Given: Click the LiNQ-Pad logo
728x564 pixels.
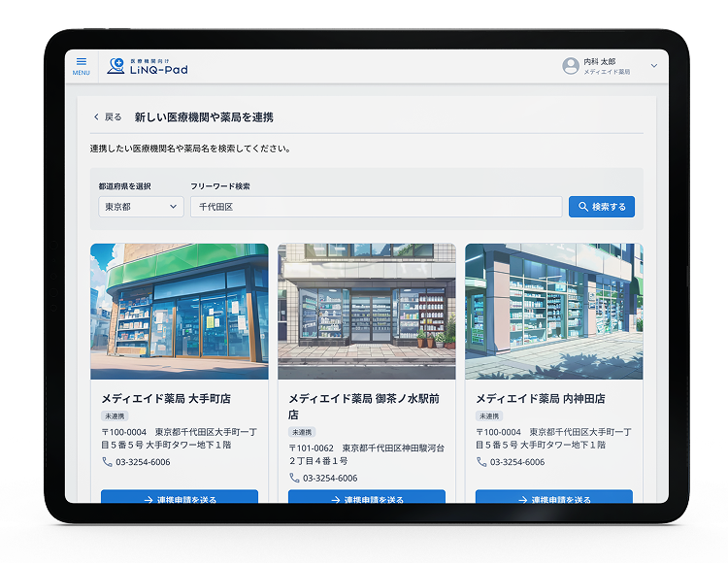Looking at the screenshot, I should pyautogui.click(x=148, y=66).
